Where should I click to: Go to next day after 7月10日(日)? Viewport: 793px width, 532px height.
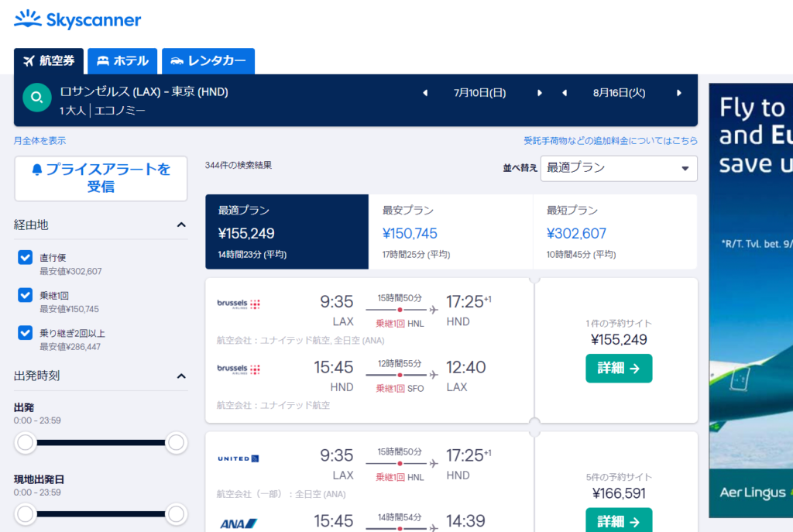tap(540, 93)
